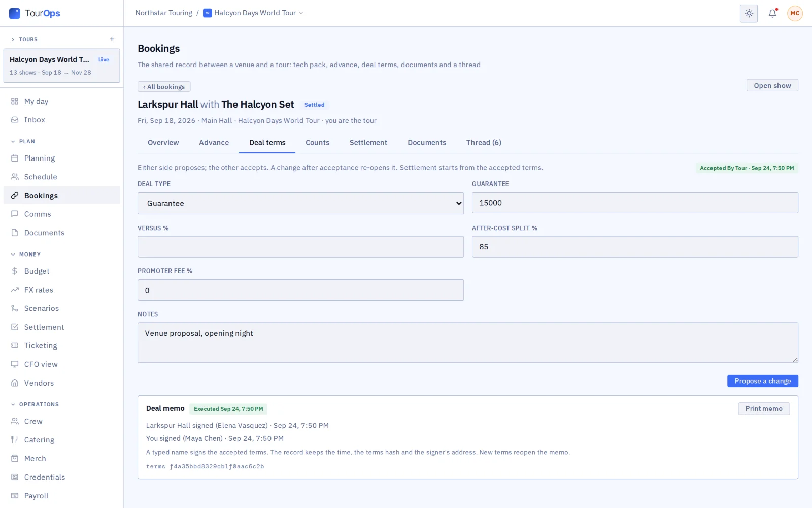
Task: Open the Merch page
Action: click(x=62, y=459)
